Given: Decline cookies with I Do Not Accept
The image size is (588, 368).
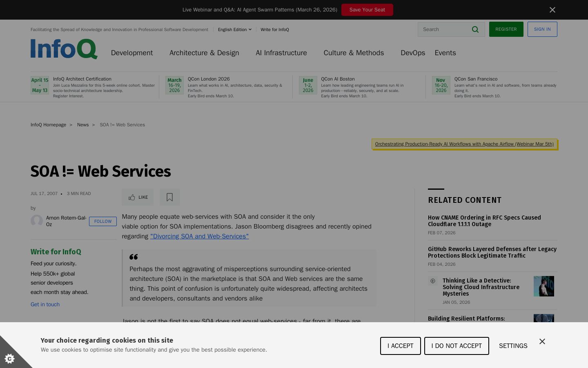Looking at the screenshot, I should 457,346.
